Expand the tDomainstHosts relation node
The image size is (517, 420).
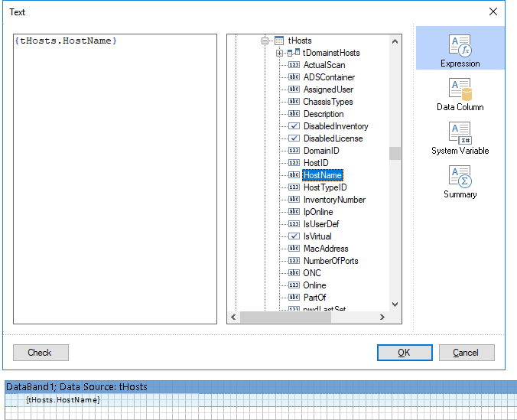[x=279, y=53]
